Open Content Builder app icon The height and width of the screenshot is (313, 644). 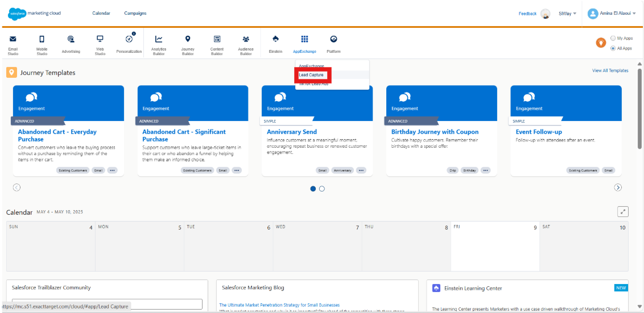(x=217, y=39)
